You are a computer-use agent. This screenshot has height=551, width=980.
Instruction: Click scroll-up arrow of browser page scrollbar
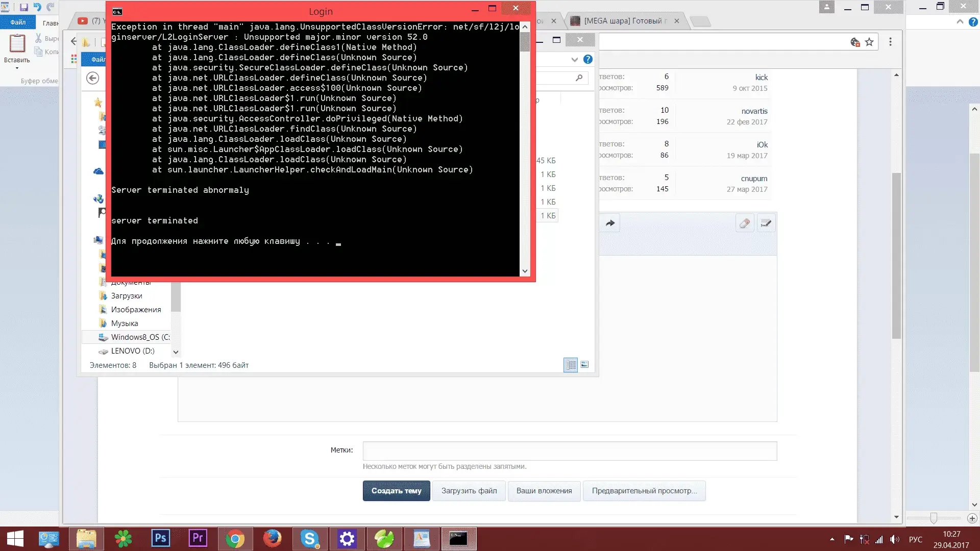coord(896,75)
